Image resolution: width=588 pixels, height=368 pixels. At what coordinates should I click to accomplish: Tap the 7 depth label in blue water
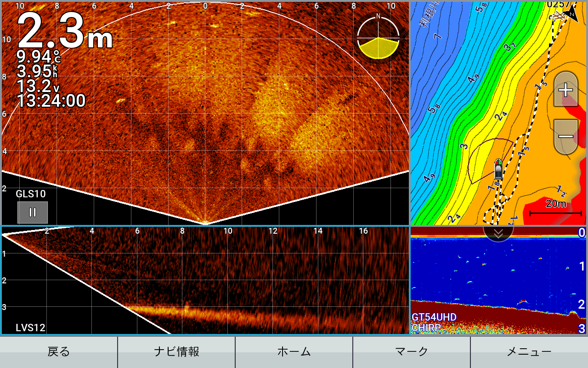437,35
